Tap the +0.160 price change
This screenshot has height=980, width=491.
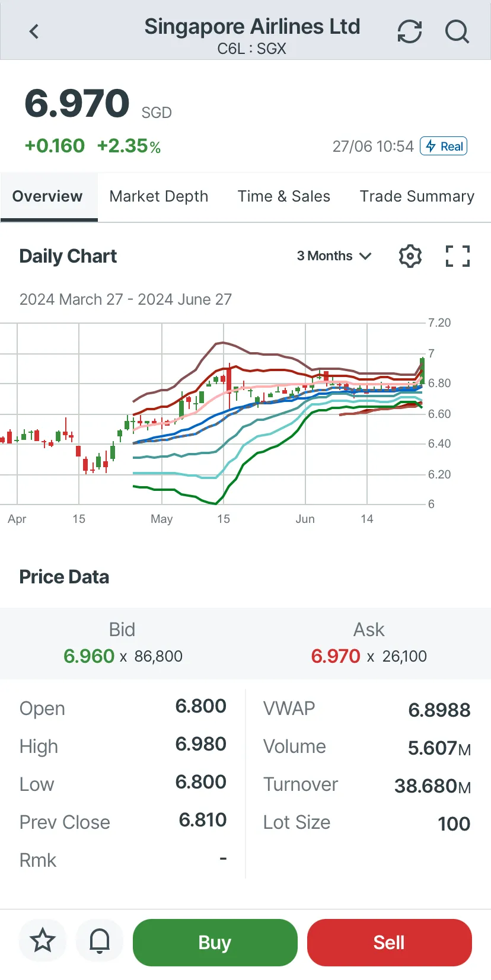(x=55, y=146)
